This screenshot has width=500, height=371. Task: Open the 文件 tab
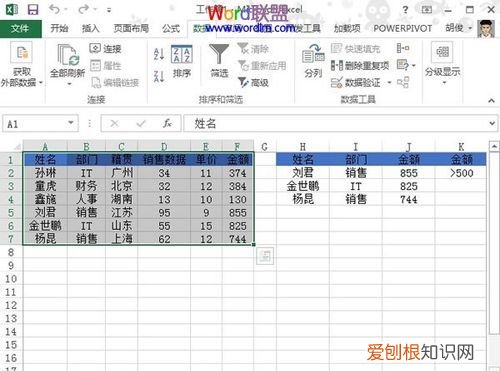[20, 29]
